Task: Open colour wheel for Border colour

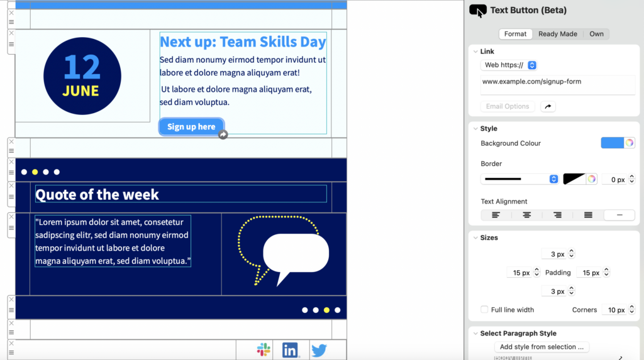Action: coord(591,179)
